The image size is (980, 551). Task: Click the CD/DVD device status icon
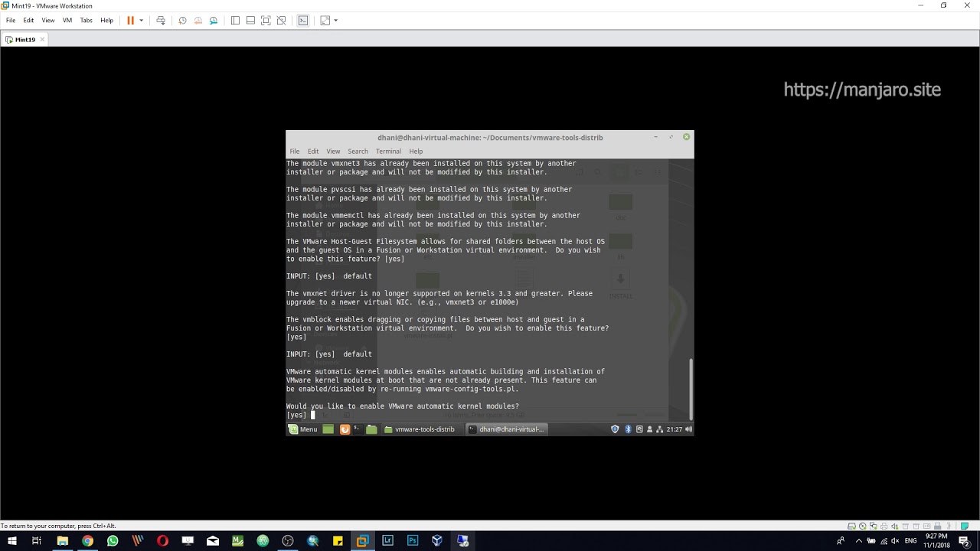(x=863, y=526)
